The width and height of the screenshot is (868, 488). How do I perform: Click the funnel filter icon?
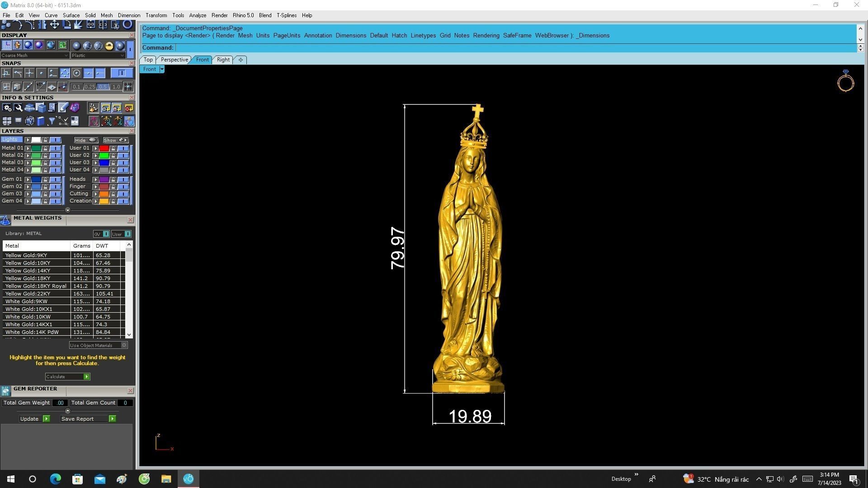(52, 121)
